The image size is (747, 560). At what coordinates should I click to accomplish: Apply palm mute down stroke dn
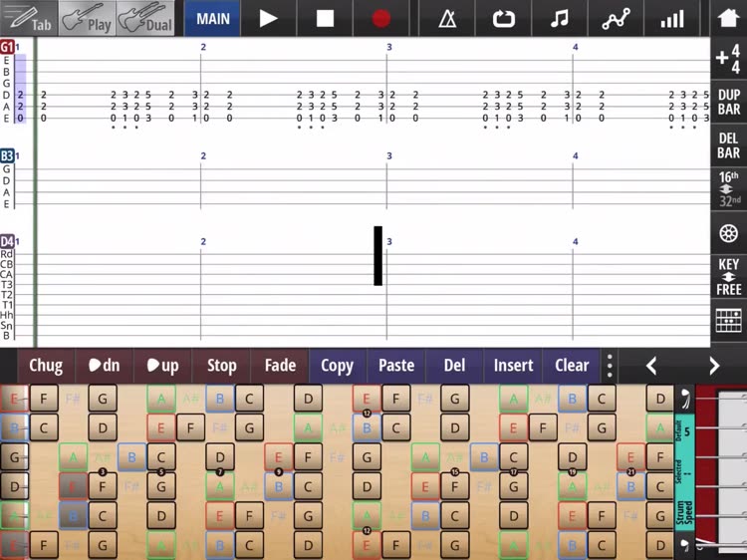click(x=105, y=366)
